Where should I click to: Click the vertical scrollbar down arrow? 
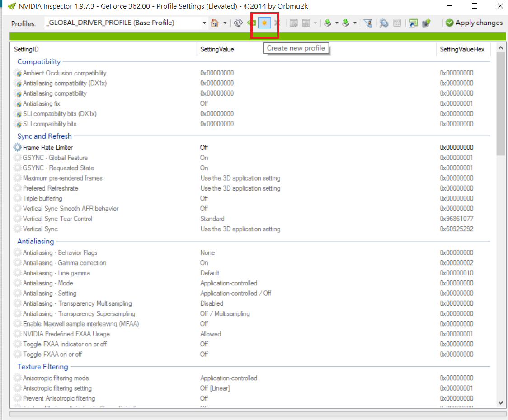(x=501, y=402)
